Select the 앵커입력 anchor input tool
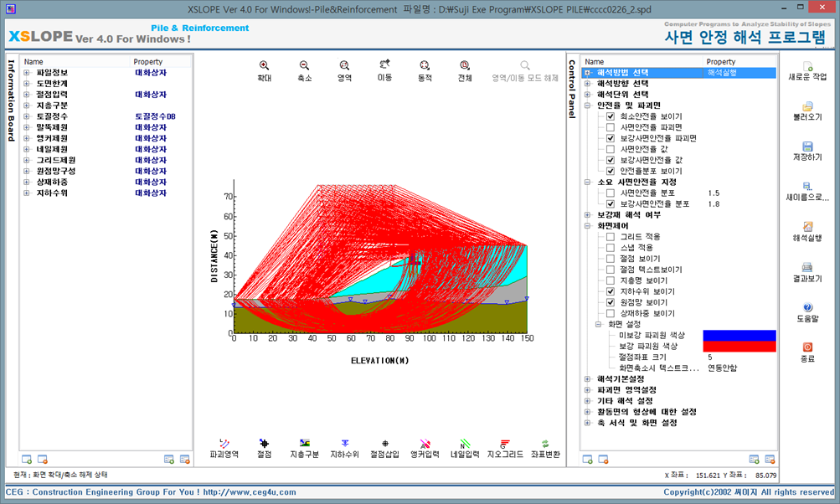 425,443
